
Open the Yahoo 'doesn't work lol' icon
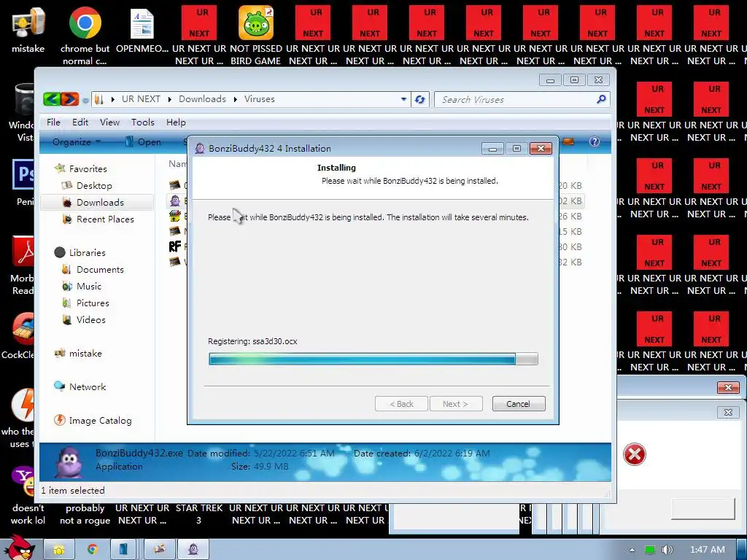pos(23,481)
